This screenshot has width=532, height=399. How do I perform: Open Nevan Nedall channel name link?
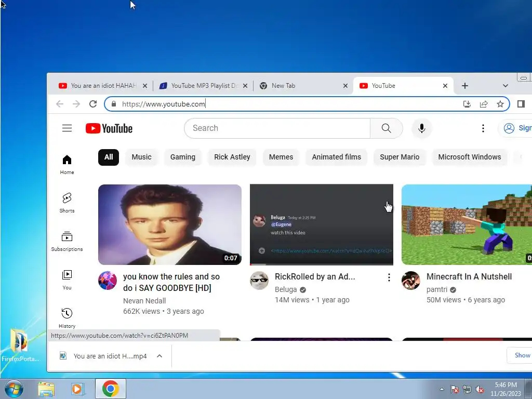(x=144, y=301)
